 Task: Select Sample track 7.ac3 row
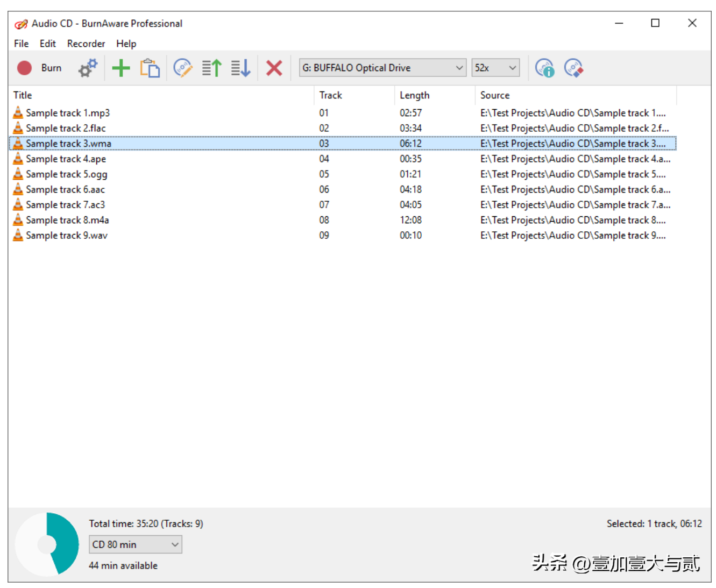point(343,204)
